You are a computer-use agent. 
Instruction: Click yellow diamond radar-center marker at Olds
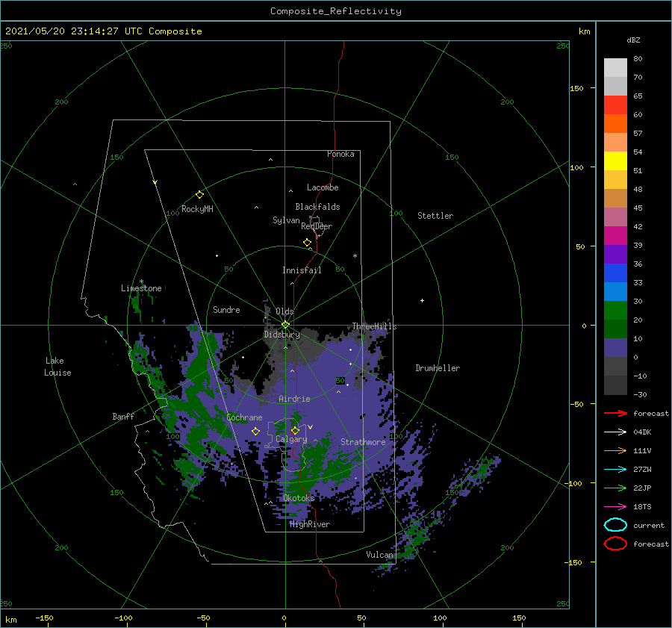tap(285, 325)
